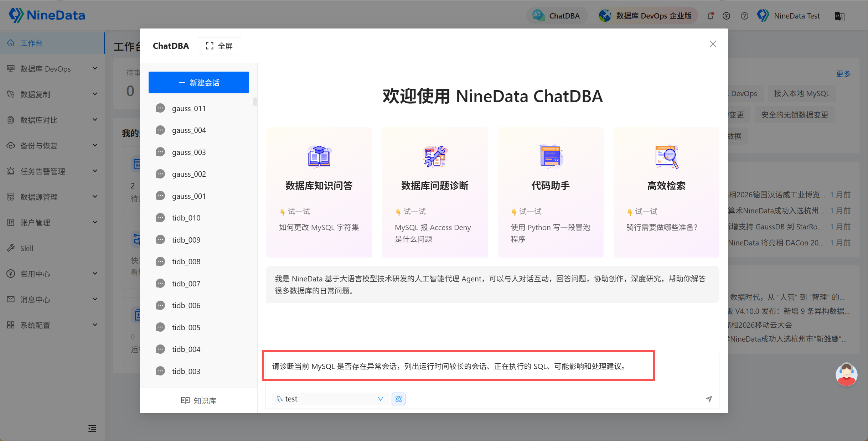Expand 数据库对比 sidebar menu

[52, 120]
